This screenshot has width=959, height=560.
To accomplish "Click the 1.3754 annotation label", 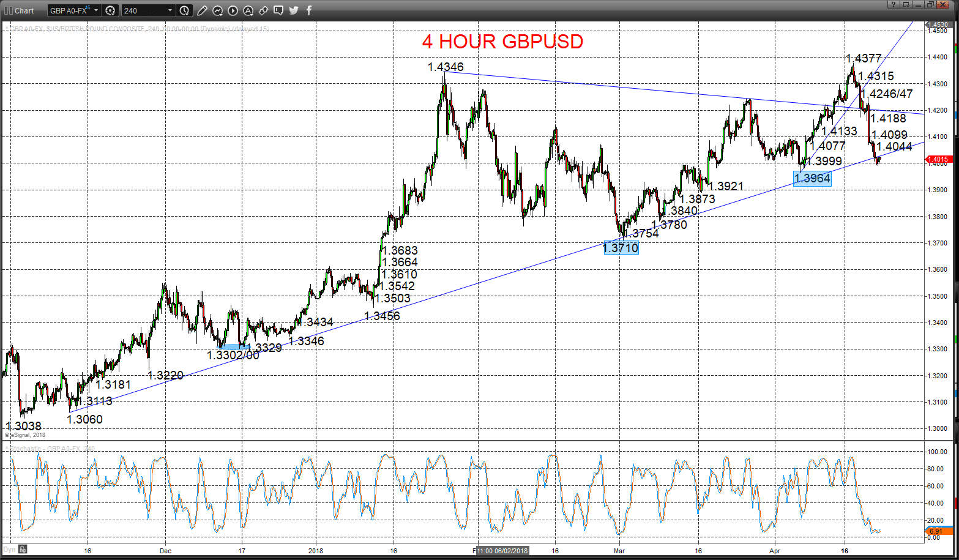I will tap(641, 233).
